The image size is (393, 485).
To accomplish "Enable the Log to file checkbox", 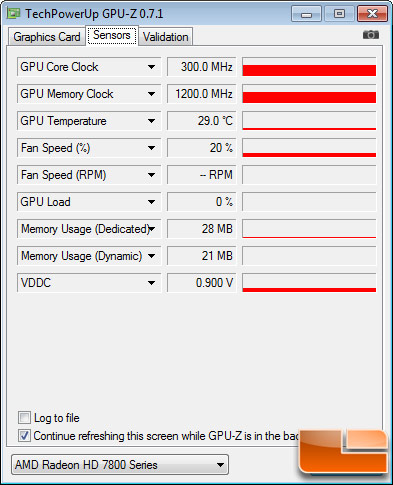I will [24, 417].
